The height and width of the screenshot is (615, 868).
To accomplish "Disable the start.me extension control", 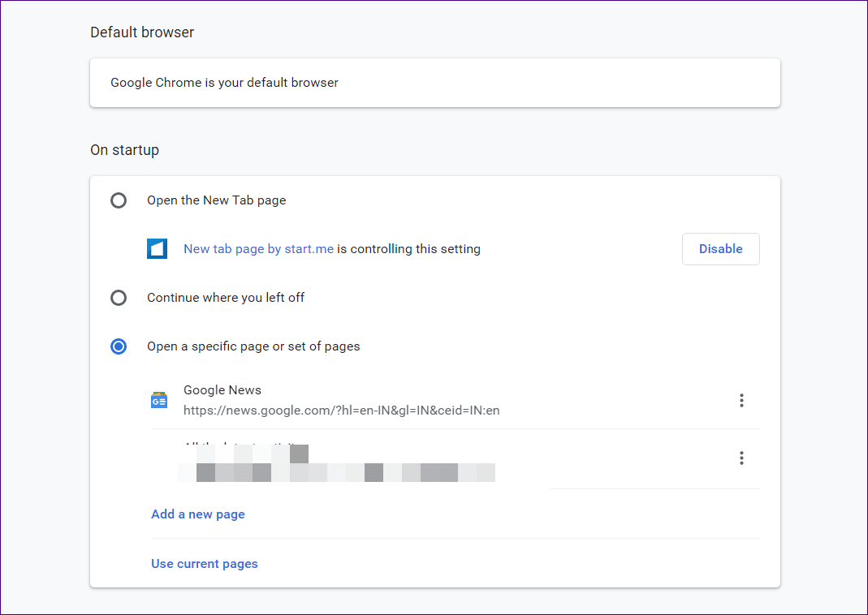I will point(721,249).
